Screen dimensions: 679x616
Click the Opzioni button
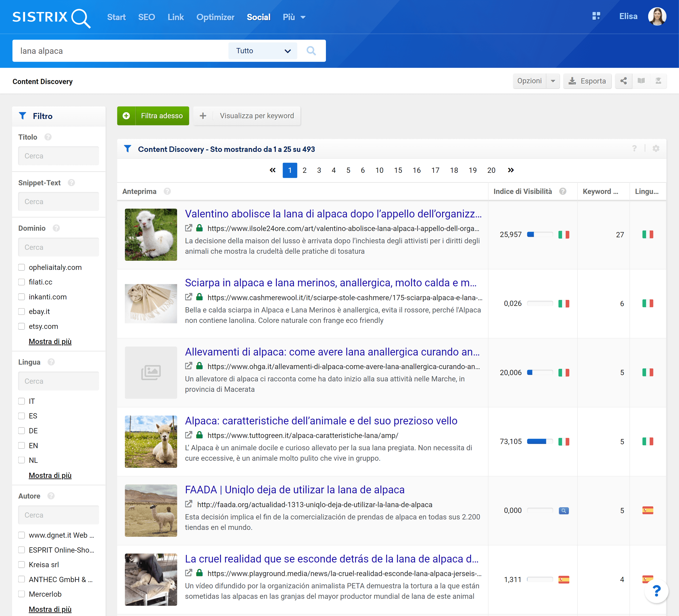click(529, 81)
